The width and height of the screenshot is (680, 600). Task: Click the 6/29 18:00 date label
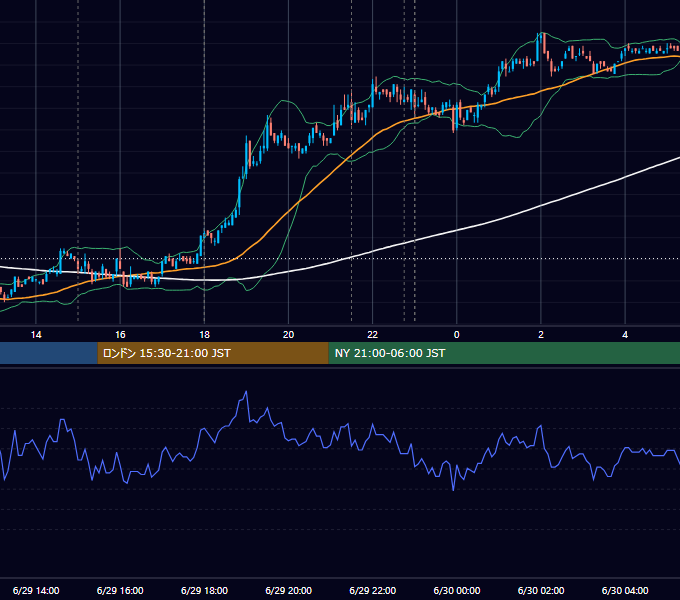coord(204,590)
